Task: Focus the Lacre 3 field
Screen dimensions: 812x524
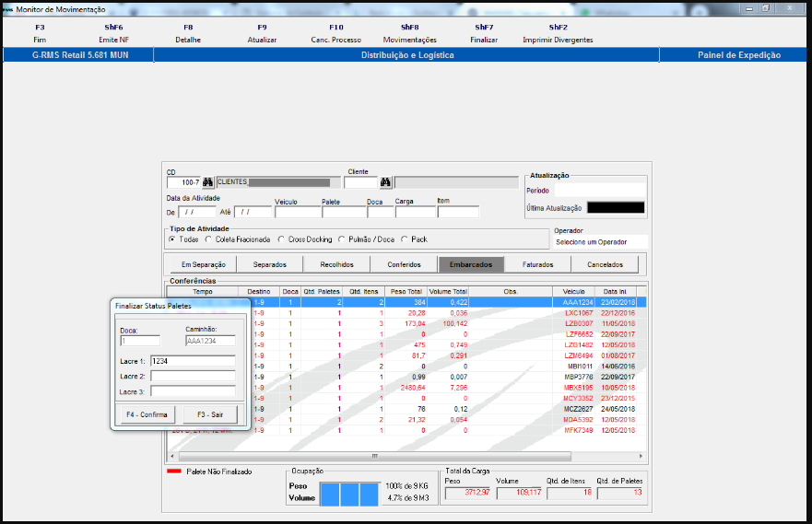Action: pos(193,391)
